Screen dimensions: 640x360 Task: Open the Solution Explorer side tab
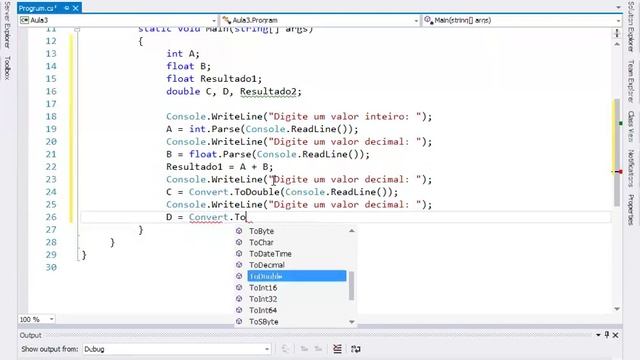click(631, 27)
